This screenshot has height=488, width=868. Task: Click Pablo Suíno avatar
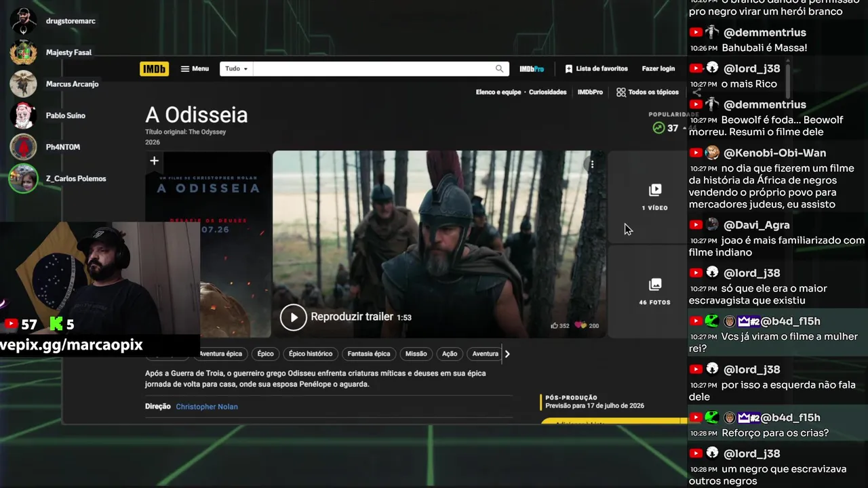click(x=23, y=115)
